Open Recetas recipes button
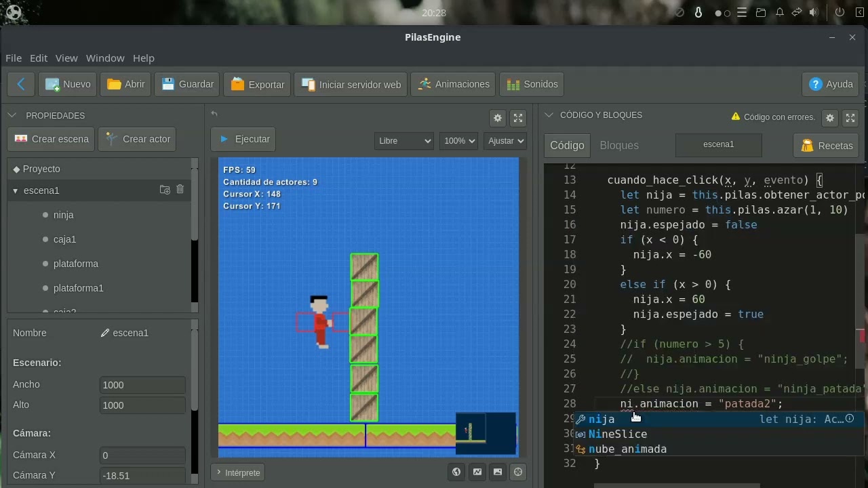 tap(827, 145)
